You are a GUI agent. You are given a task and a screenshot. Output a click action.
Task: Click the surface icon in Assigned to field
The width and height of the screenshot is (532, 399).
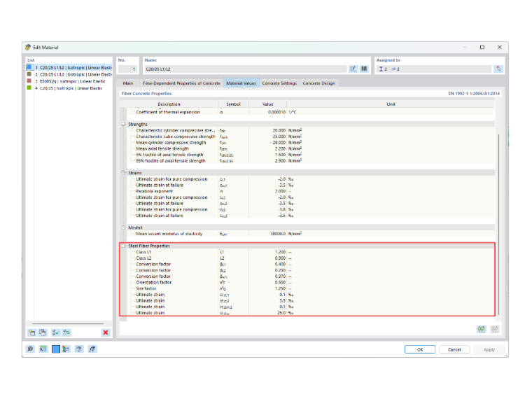pyautogui.click(x=393, y=69)
